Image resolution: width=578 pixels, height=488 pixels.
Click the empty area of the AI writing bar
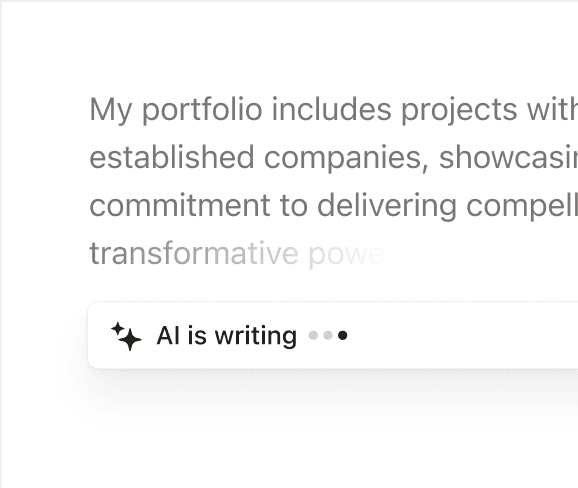click(x=461, y=335)
